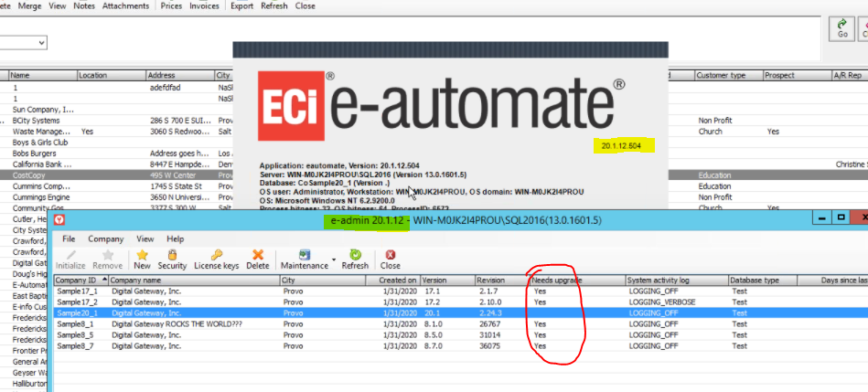Screen dimensions: 868x392
Task: Select the Sample8_5 company row
Action: 461,335
